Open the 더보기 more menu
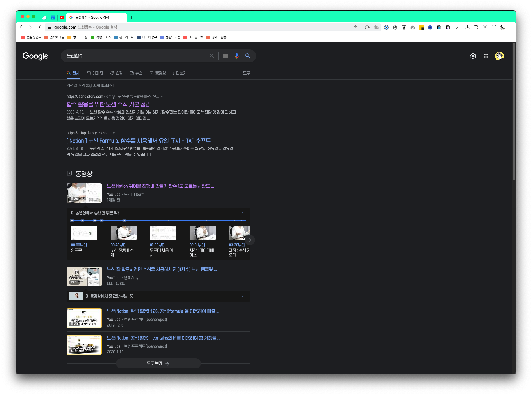Viewport: 532px width, 395px height. (x=180, y=73)
